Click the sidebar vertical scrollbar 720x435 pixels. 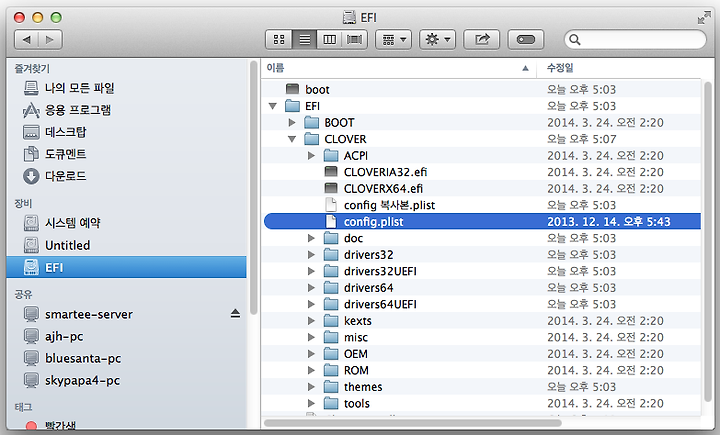[253, 188]
